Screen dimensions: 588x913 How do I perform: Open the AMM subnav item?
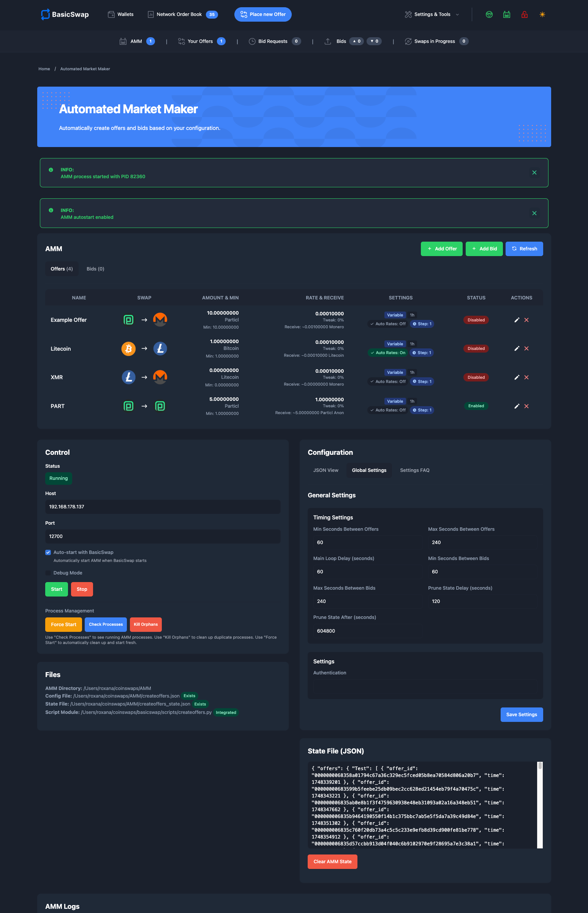pos(137,41)
